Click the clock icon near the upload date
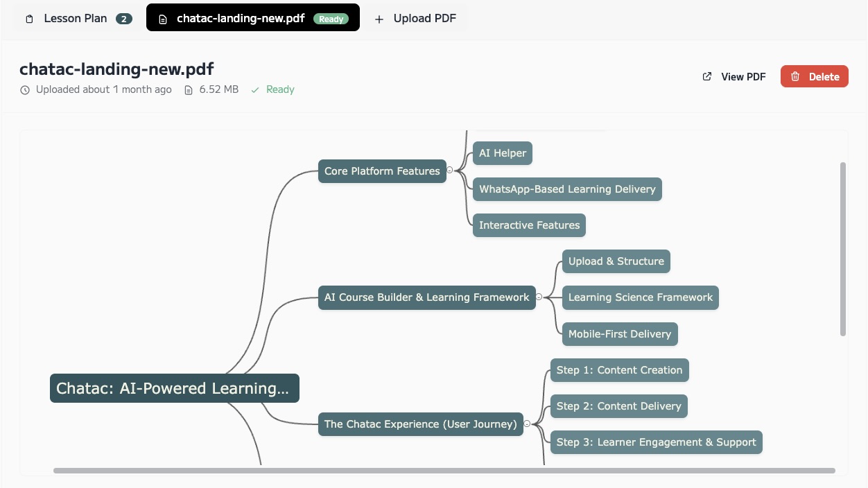This screenshot has width=868, height=488. (x=25, y=89)
